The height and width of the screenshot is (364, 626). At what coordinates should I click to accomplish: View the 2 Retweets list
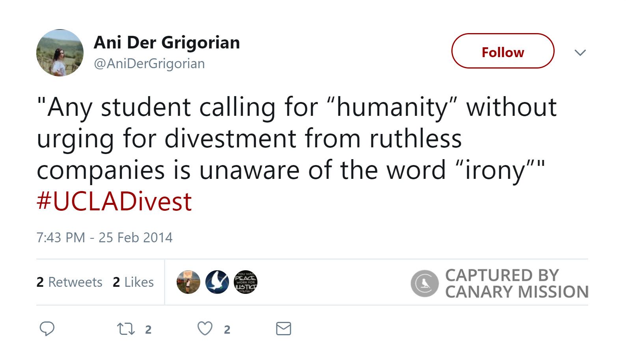[x=69, y=282]
